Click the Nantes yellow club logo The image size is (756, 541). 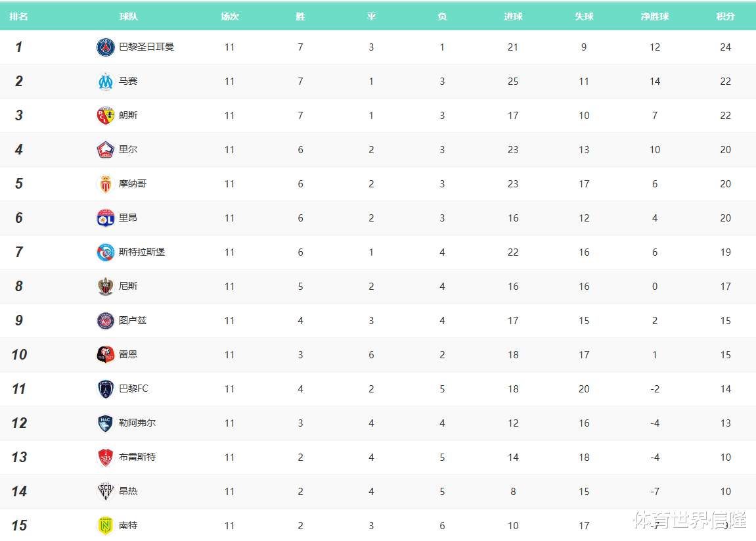[x=106, y=526]
